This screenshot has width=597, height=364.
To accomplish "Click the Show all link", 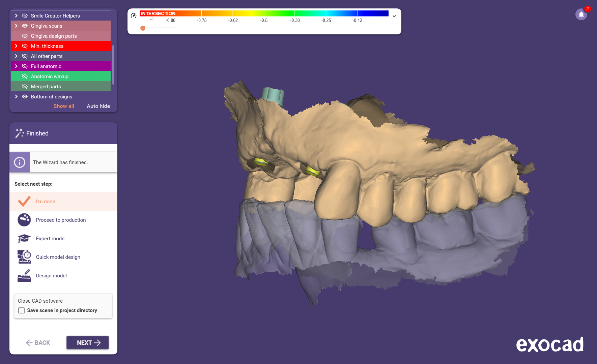I will pos(63,106).
